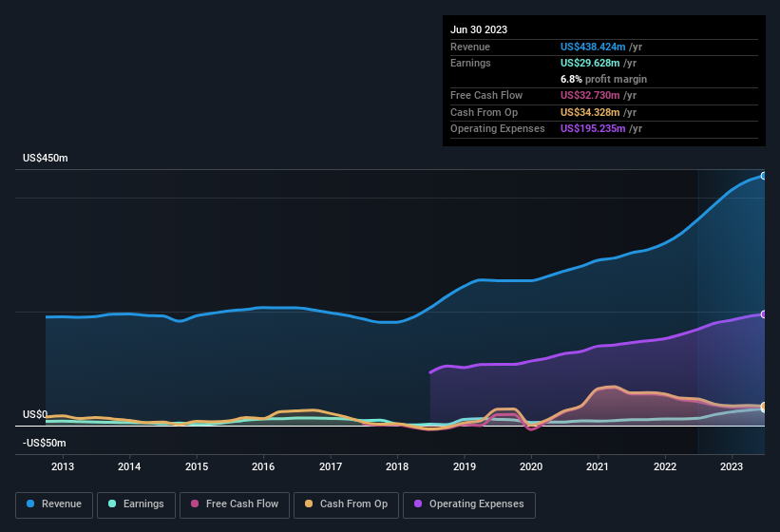Click the 2021 year label on the x-axis
The height and width of the screenshot is (532, 780).
tap(599, 466)
